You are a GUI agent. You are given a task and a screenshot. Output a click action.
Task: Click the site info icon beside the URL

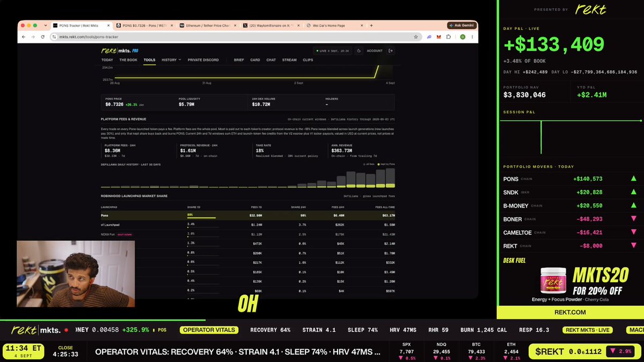54,37
